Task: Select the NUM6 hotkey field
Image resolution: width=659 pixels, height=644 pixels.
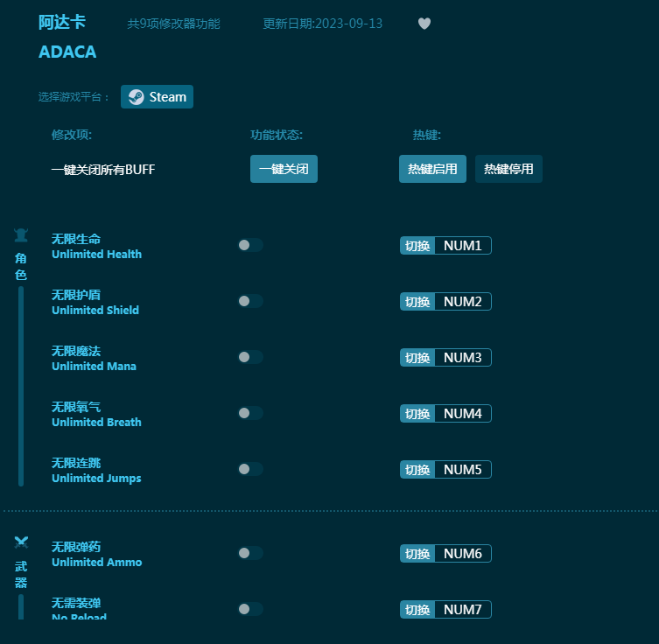Action: tap(462, 554)
